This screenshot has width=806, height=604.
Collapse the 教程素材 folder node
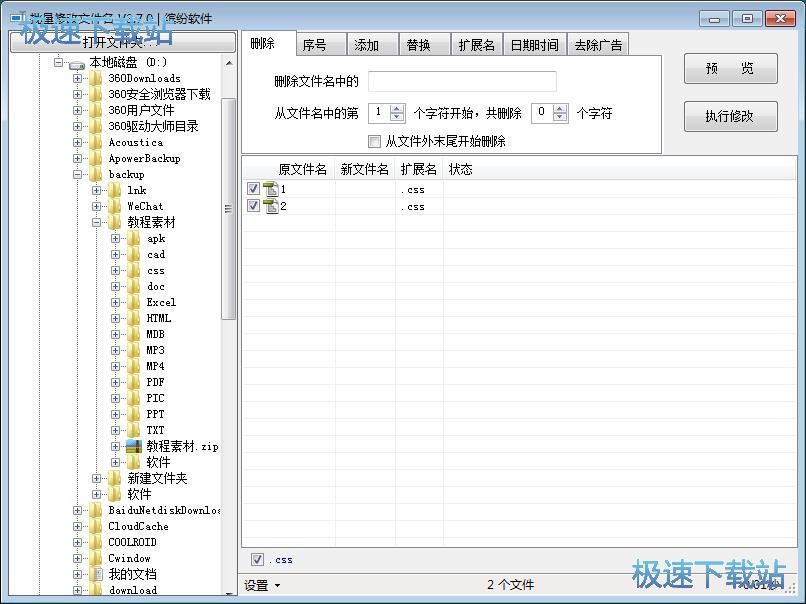[x=96, y=222]
